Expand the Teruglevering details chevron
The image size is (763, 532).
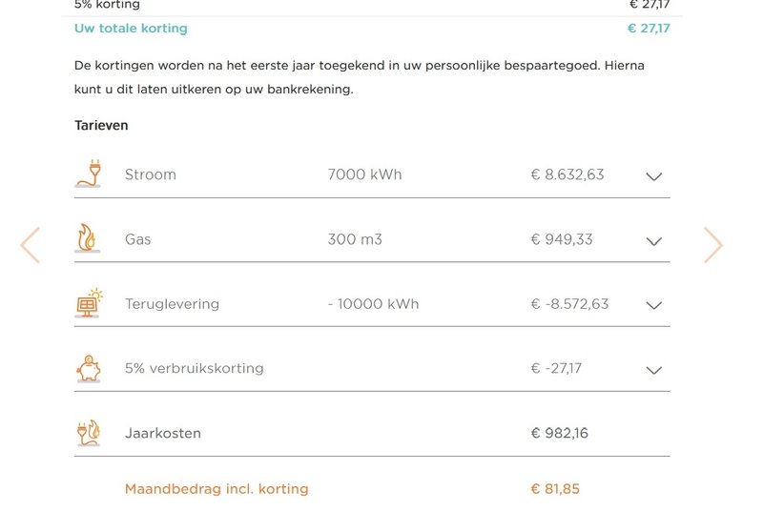653,306
